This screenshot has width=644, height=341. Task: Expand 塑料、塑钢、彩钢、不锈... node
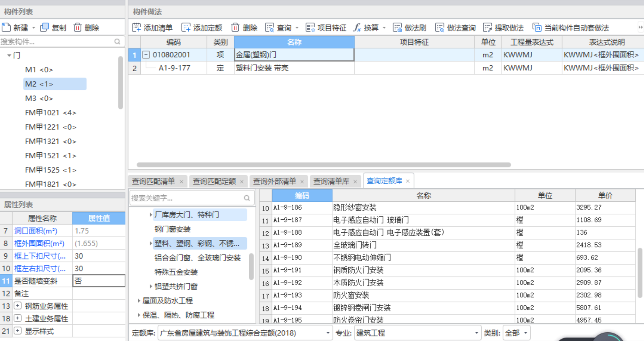[x=151, y=244]
